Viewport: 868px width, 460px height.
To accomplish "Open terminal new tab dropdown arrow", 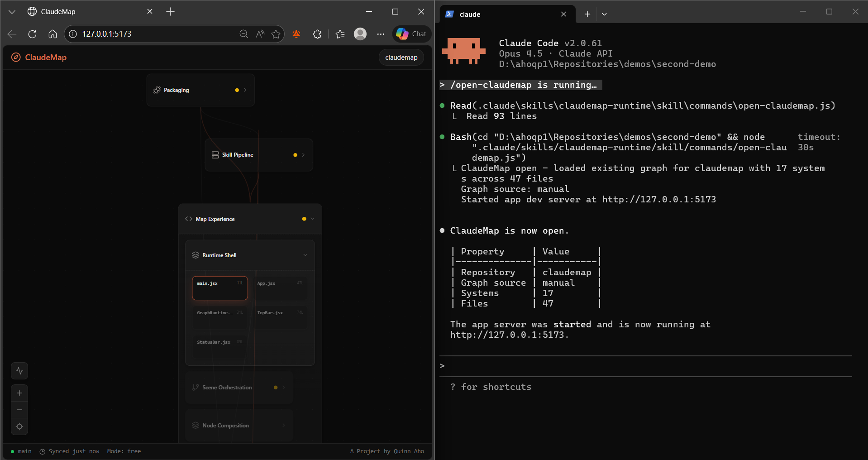I will 604,14.
